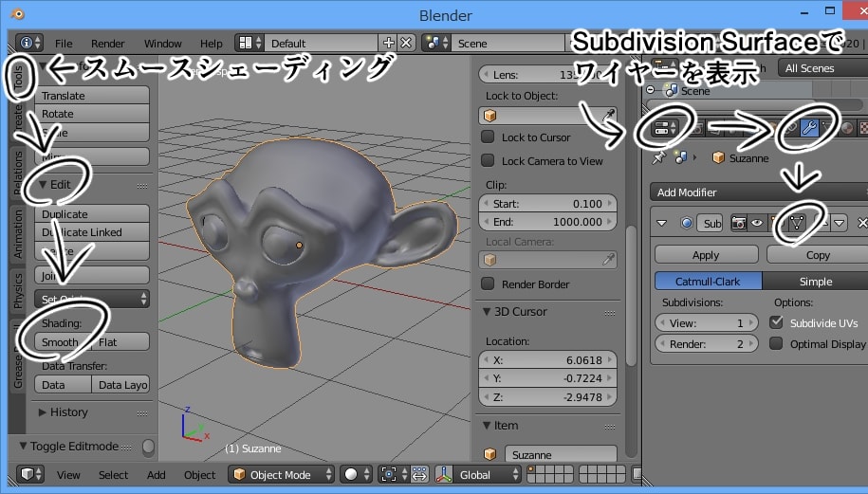Toggle the 3D manipulator axes icon
Viewport: 868px width, 494px height.
[x=444, y=475]
